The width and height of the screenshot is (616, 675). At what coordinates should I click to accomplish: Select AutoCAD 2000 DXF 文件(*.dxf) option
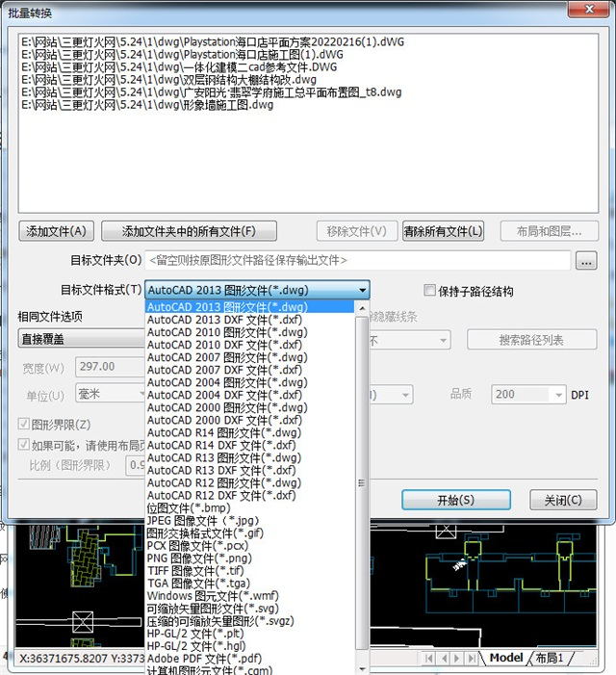250,419
